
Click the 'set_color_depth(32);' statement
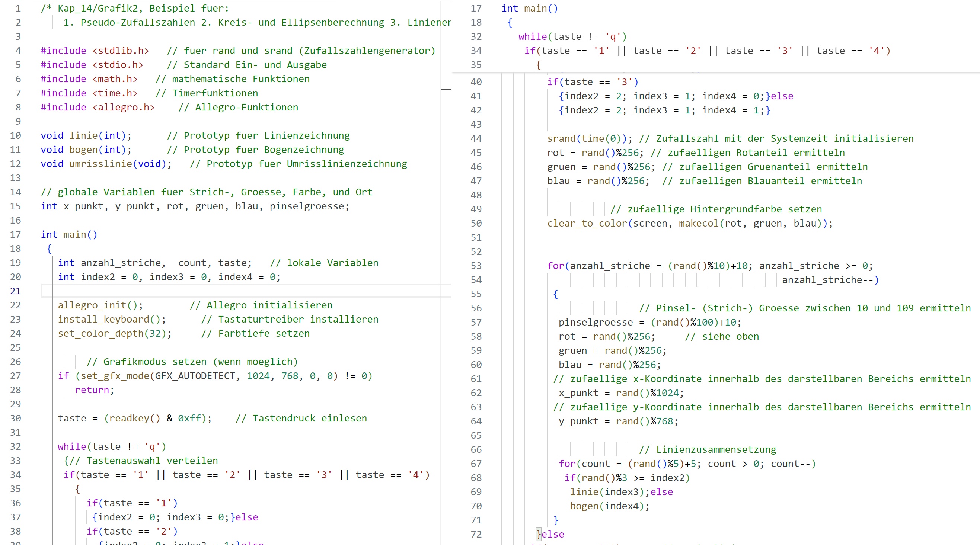[x=115, y=333]
